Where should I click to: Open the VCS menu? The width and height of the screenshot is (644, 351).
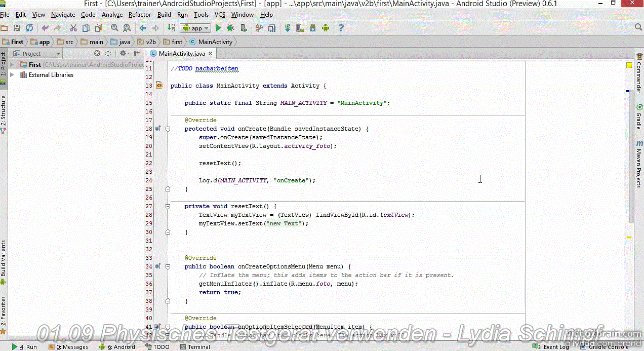(220, 15)
